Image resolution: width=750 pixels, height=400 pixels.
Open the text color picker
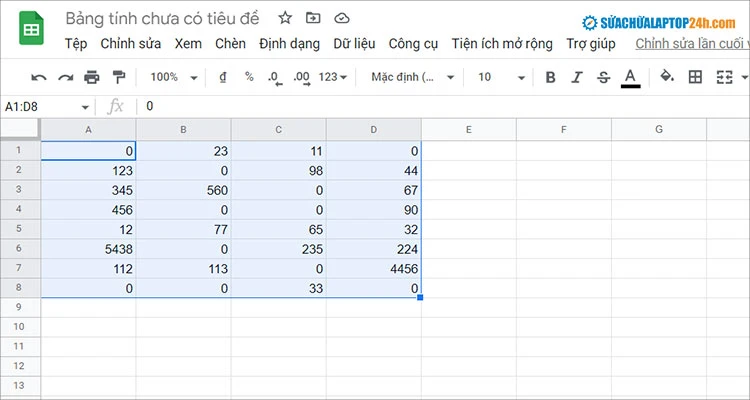coord(630,78)
